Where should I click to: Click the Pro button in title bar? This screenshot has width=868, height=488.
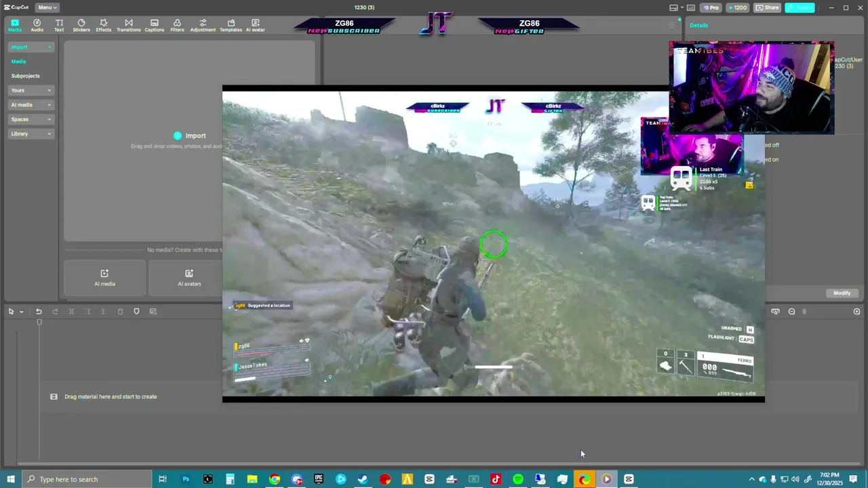click(711, 7)
